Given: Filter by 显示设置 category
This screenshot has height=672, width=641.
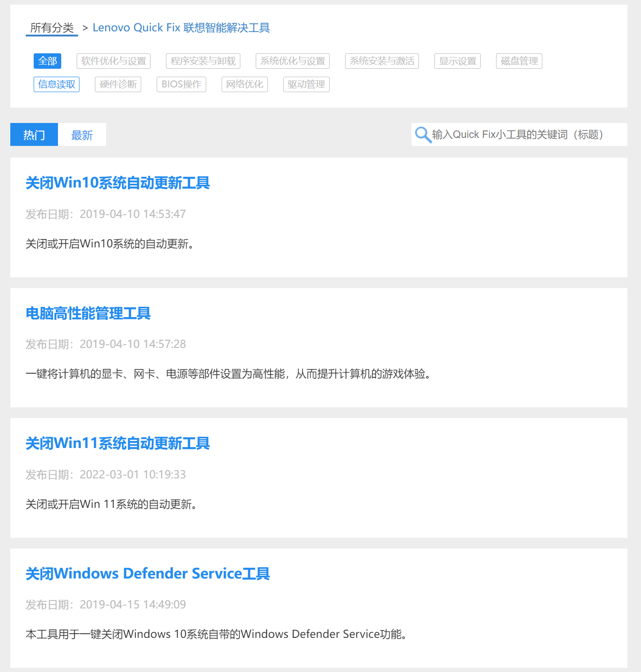Looking at the screenshot, I should pyautogui.click(x=457, y=61).
